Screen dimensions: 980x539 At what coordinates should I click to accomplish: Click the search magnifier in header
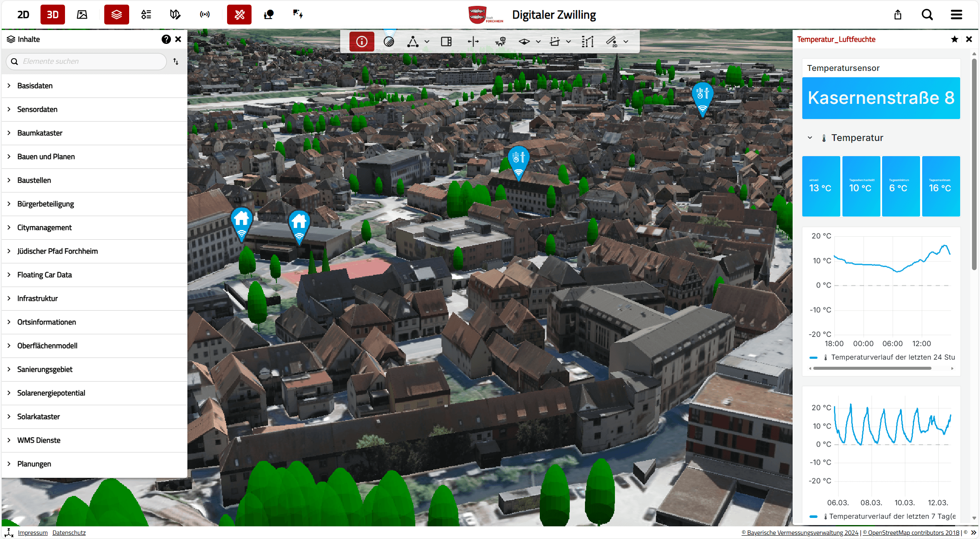[927, 15]
